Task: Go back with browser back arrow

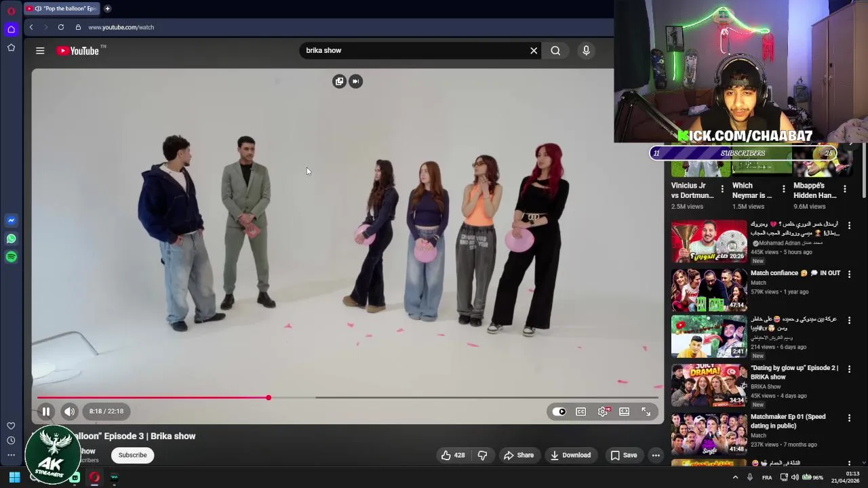Action: point(31,27)
